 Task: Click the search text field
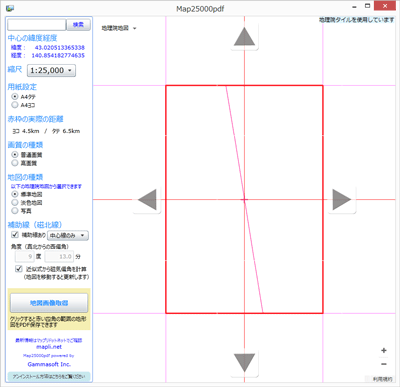point(37,25)
